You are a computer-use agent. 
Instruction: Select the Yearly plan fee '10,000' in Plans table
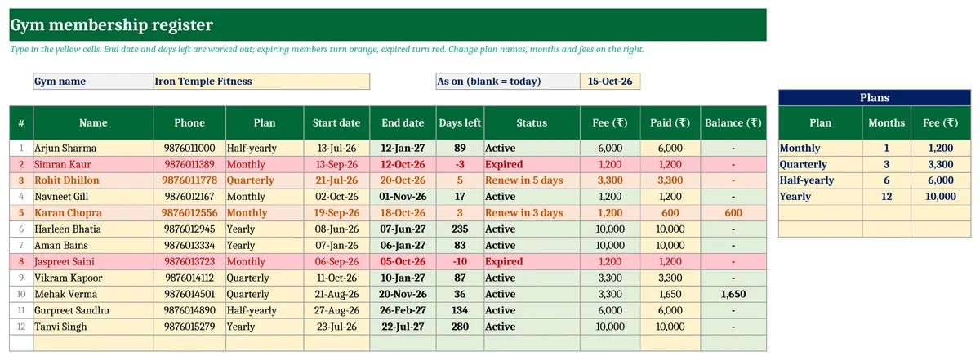[x=941, y=197]
